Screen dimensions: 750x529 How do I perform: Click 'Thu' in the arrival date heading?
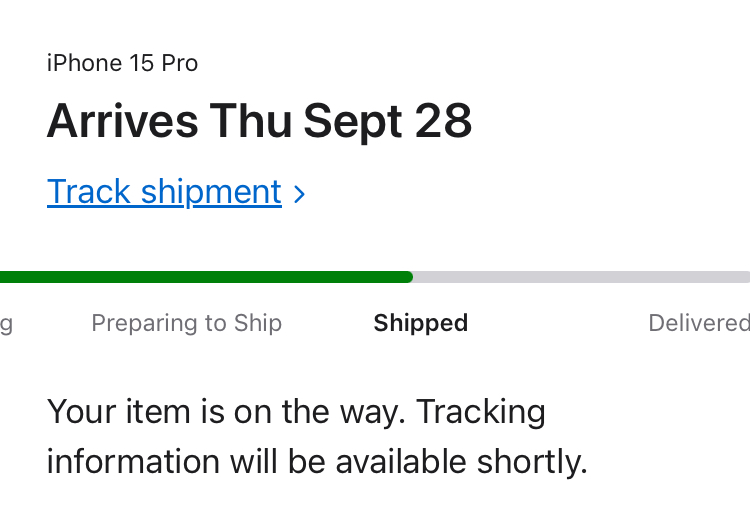coord(250,121)
